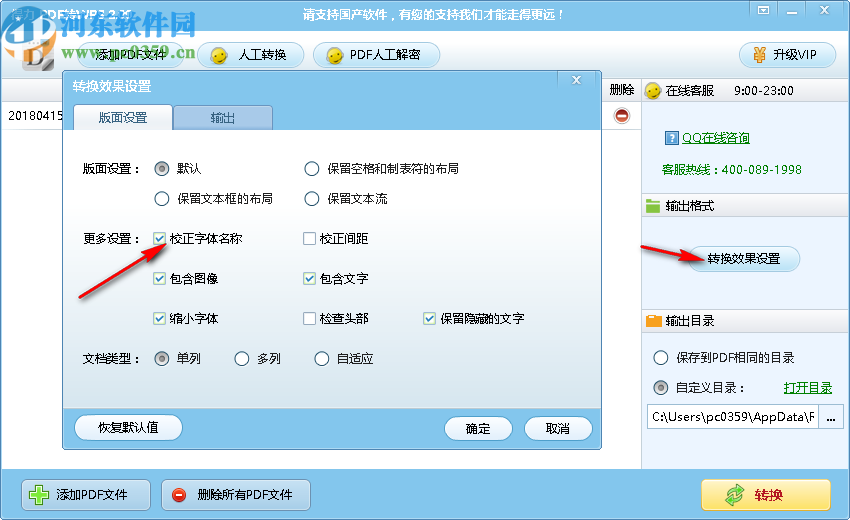
Task: Toggle the 包含文字 checkbox
Action: (309, 279)
